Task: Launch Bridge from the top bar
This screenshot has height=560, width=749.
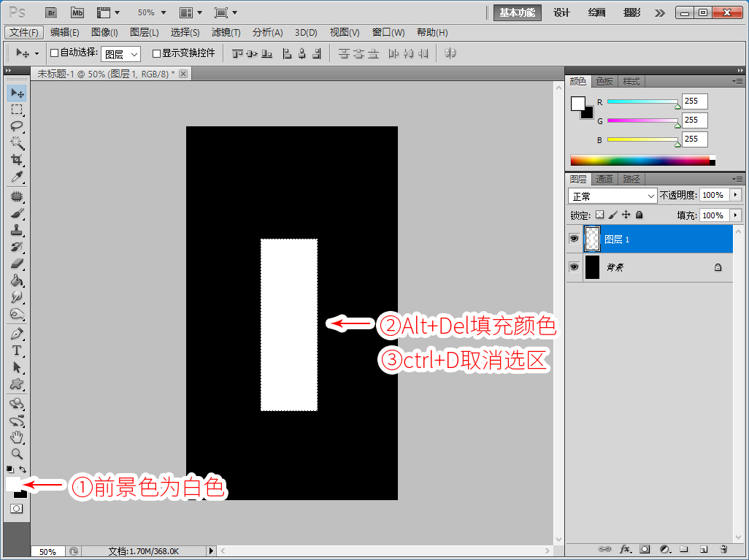Action: pos(51,13)
